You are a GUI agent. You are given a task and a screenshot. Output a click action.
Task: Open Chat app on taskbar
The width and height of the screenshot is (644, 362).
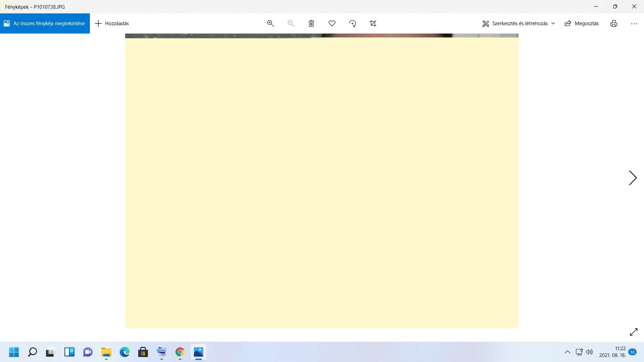(x=88, y=352)
